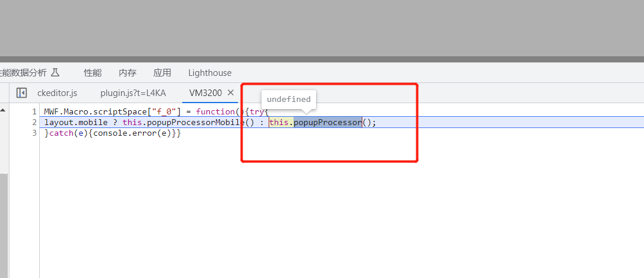Image resolution: width=644 pixels, height=278 pixels.
Task: Click line number 2 gutter
Action: [x=34, y=122]
